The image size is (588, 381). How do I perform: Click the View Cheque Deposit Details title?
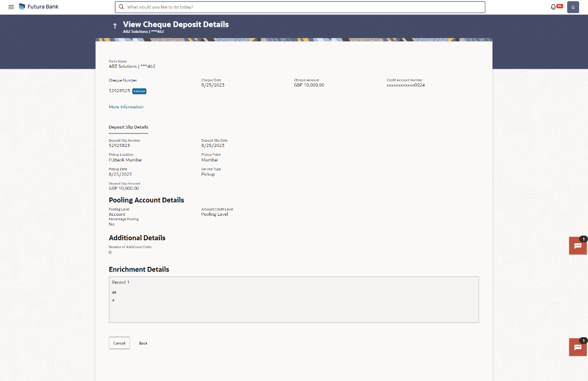pyautogui.click(x=176, y=24)
